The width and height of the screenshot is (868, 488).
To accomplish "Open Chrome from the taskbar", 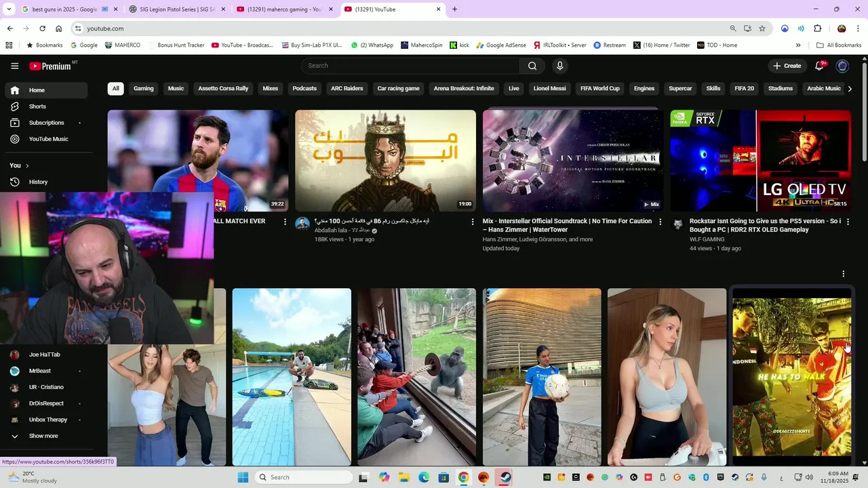I will pos(463,477).
